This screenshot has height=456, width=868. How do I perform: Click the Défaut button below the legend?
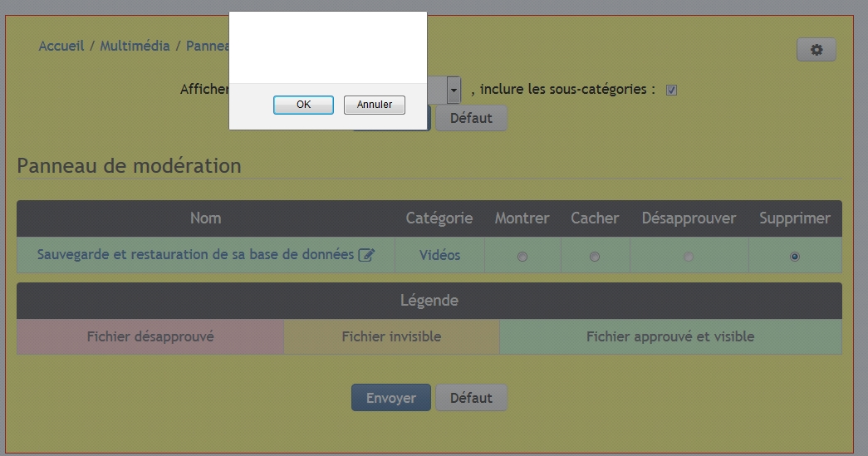pos(471,398)
